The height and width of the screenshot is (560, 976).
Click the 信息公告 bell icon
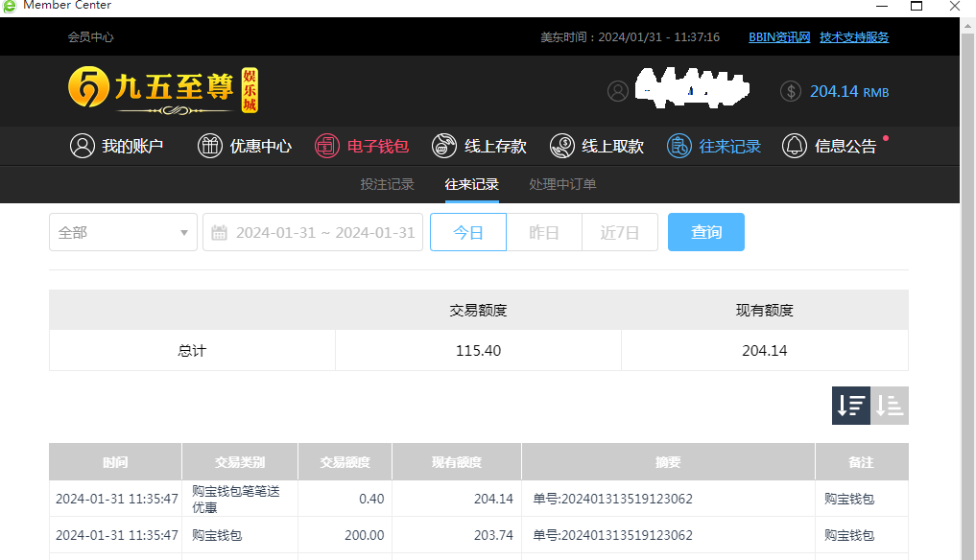[x=795, y=146]
